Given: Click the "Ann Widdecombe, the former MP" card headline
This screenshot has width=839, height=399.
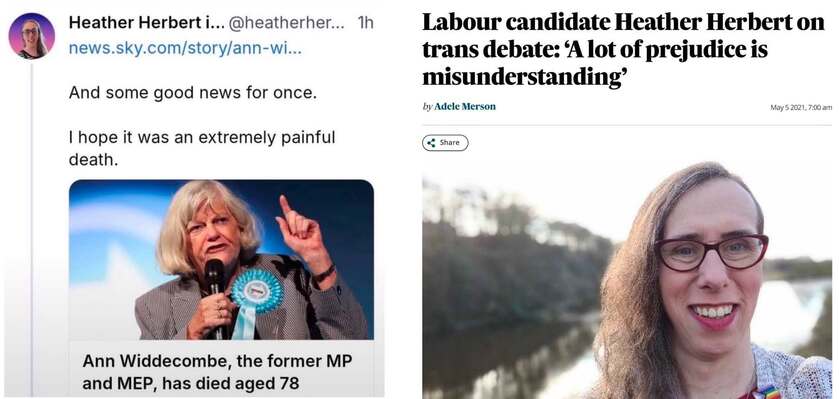Looking at the screenshot, I should coord(217,361).
